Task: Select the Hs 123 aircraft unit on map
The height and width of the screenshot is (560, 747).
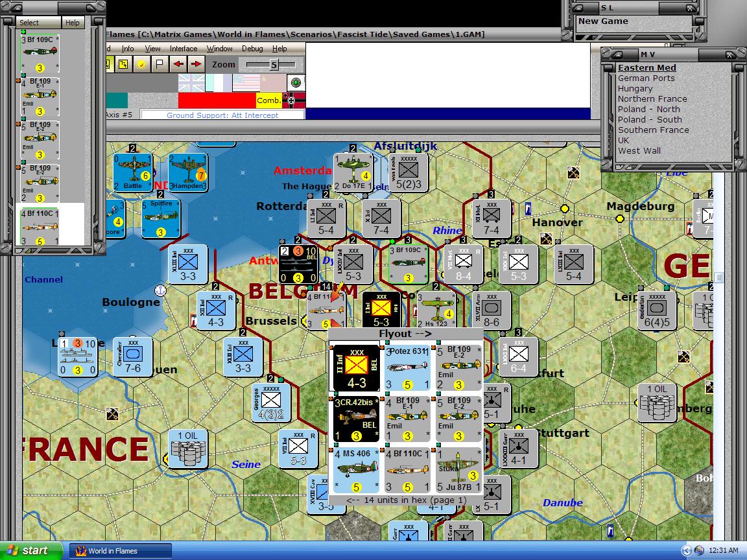Action: pos(436,310)
